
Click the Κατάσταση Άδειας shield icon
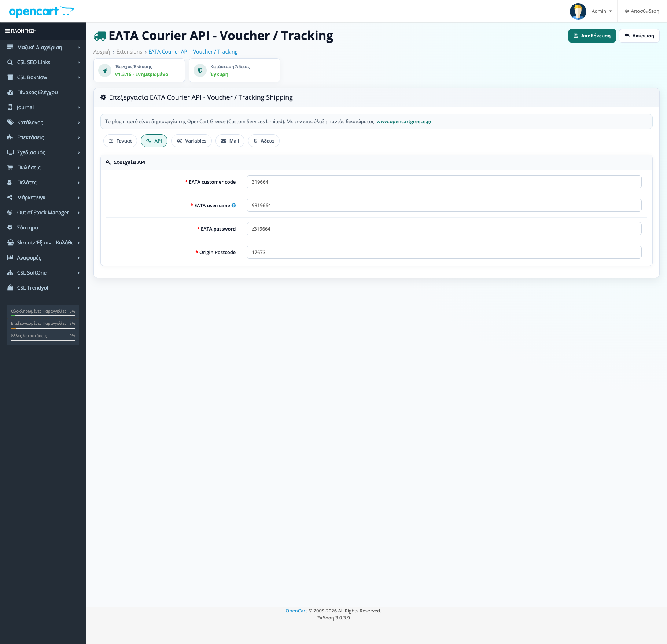(200, 70)
